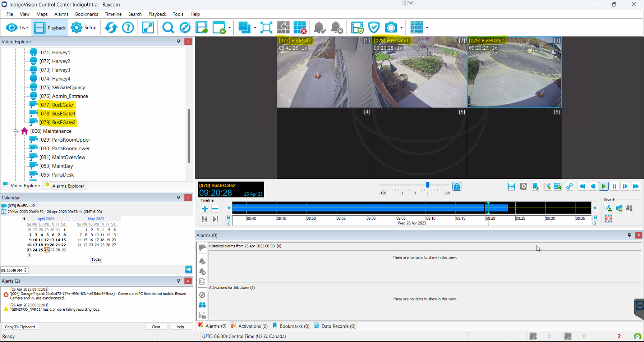Pause the video playback
This screenshot has width=644, height=342.
click(x=615, y=186)
